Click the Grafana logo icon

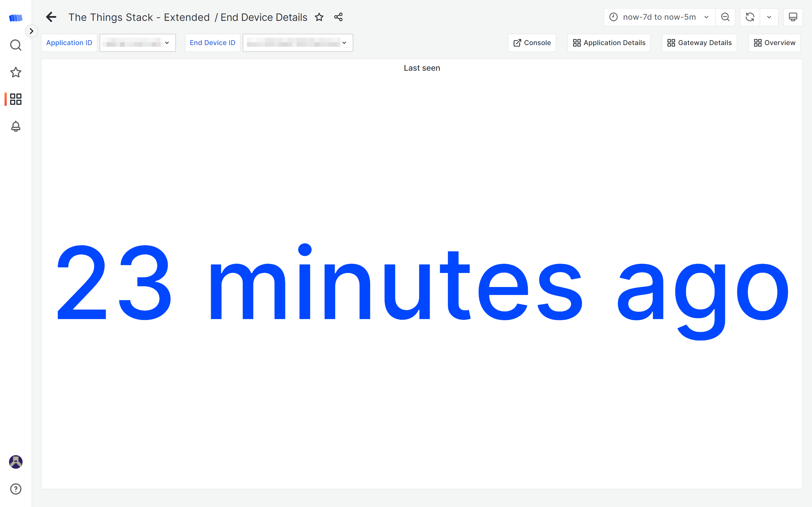[16, 18]
